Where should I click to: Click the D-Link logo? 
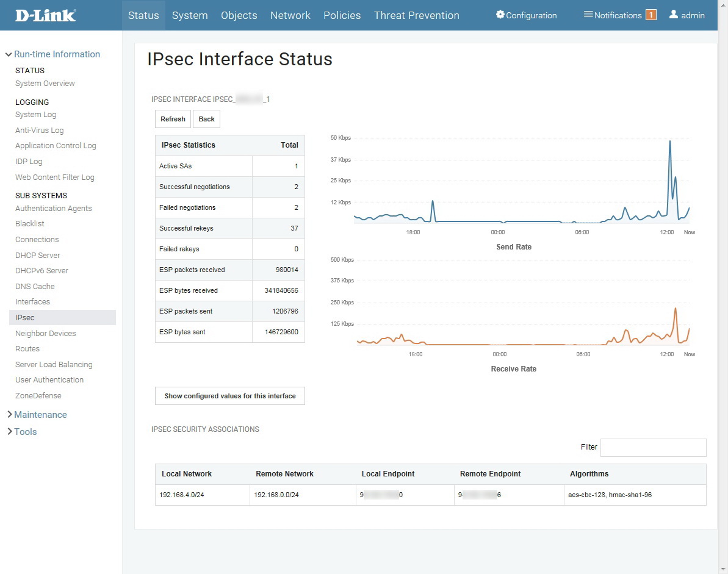pyautogui.click(x=46, y=15)
